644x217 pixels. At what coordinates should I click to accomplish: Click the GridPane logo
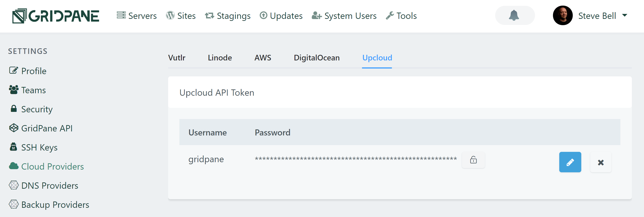pos(56,16)
